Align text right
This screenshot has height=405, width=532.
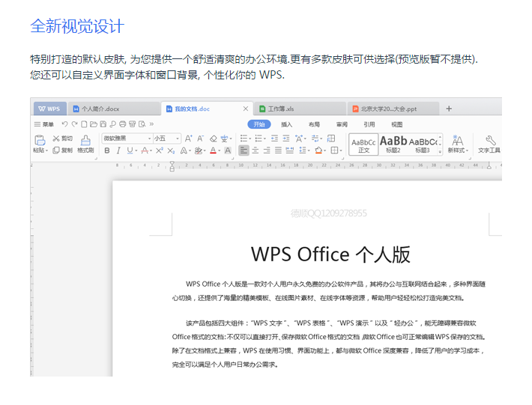pyautogui.click(x=267, y=150)
